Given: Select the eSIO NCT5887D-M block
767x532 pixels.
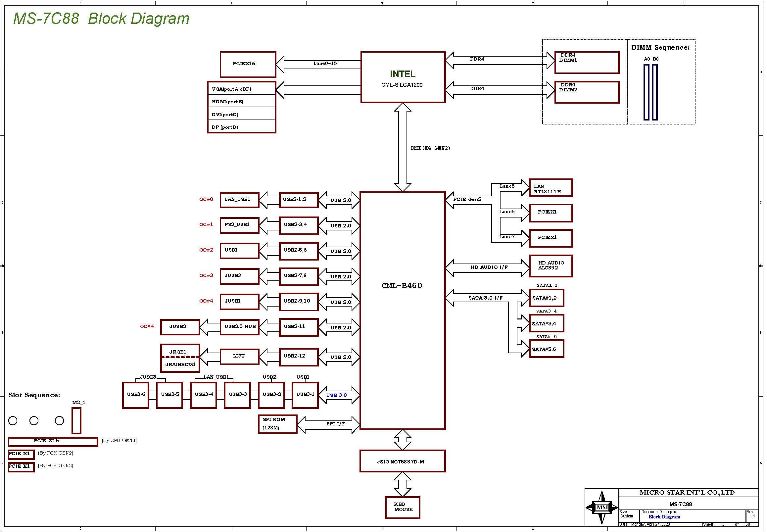Looking at the screenshot, I should (402, 461).
